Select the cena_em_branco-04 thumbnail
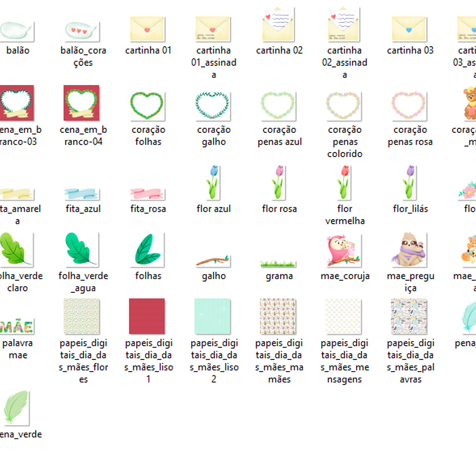 [x=82, y=103]
